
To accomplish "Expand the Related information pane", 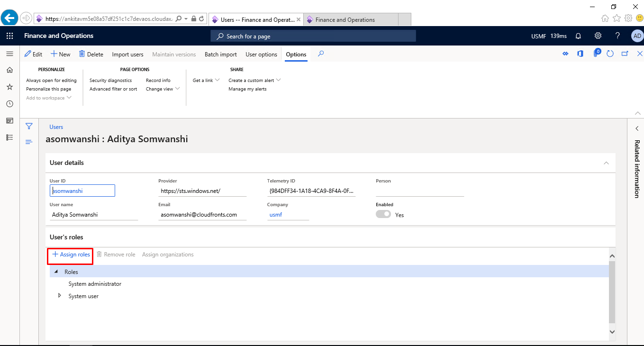I will 637,128.
